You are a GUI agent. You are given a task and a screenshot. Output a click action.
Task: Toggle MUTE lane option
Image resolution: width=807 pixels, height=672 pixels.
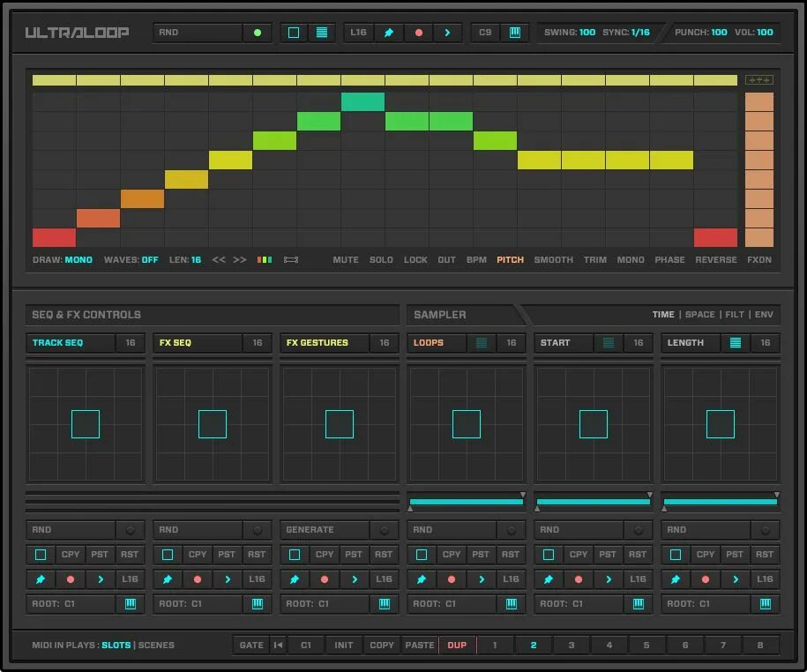tap(346, 260)
